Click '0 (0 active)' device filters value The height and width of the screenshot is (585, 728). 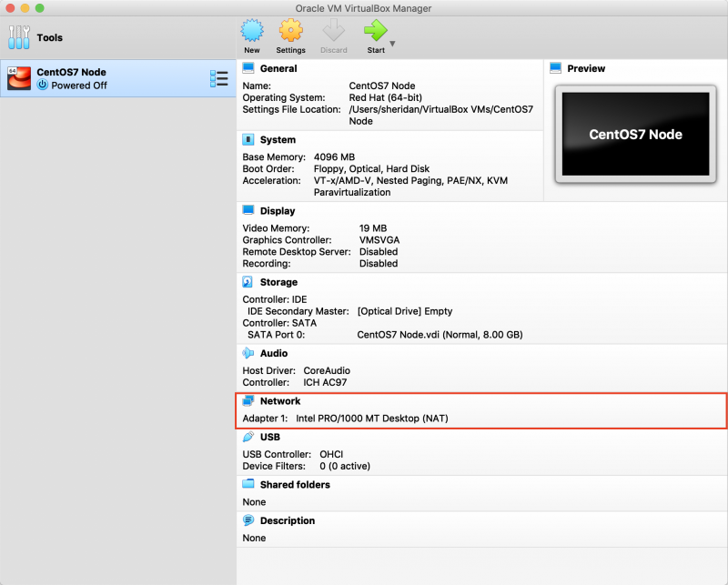(x=345, y=466)
